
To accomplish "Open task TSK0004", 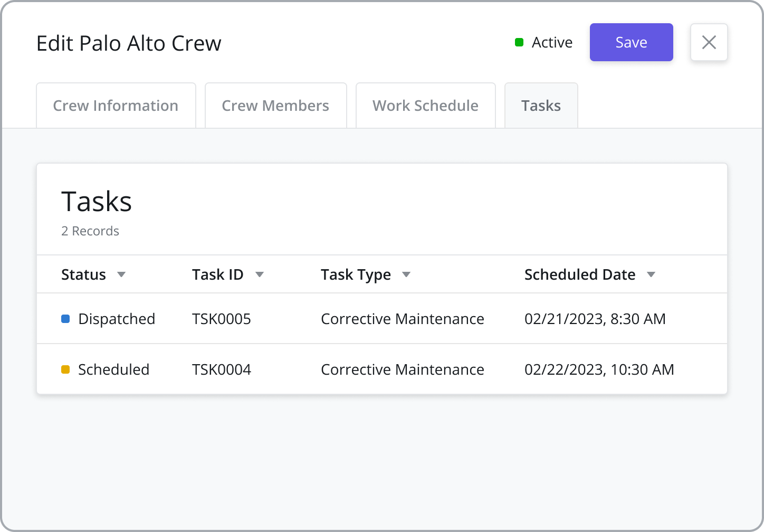I will pyautogui.click(x=222, y=369).
